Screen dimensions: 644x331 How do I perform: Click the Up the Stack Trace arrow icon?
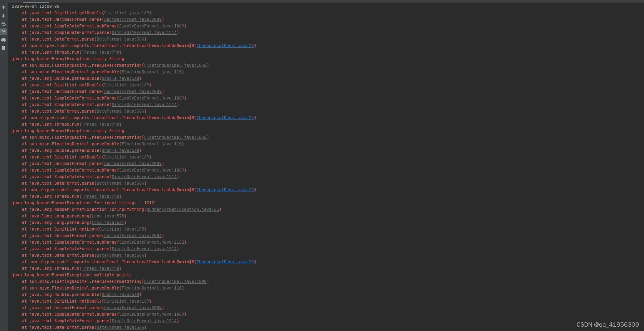(x=3, y=7)
